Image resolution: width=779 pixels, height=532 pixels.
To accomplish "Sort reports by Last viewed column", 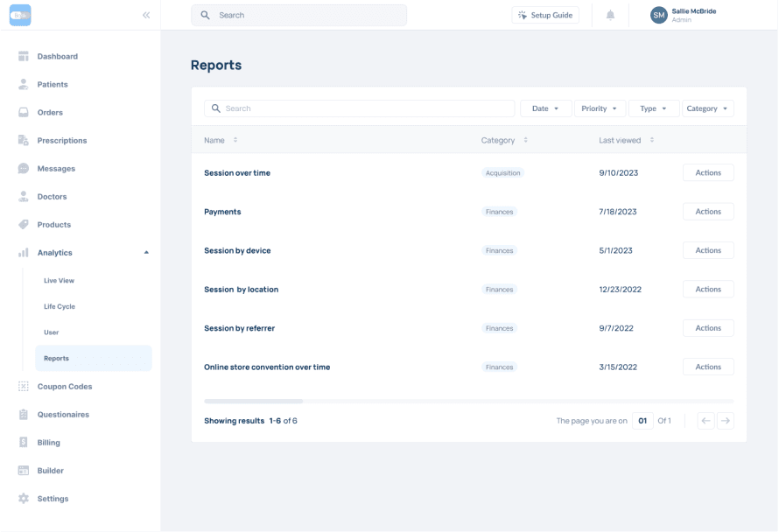I will (652, 140).
